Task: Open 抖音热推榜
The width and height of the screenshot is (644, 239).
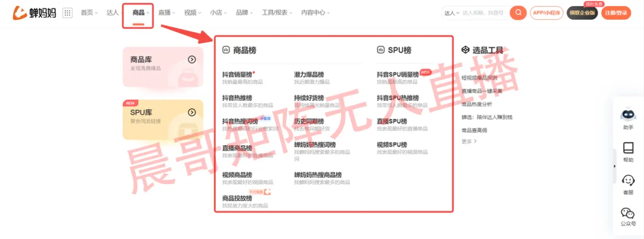Action: coord(237,98)
